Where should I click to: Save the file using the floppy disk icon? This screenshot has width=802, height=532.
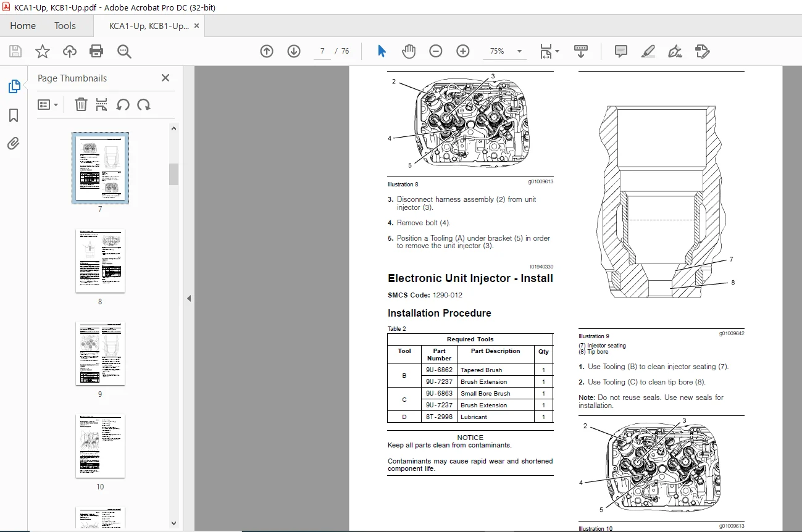[15, 51]
